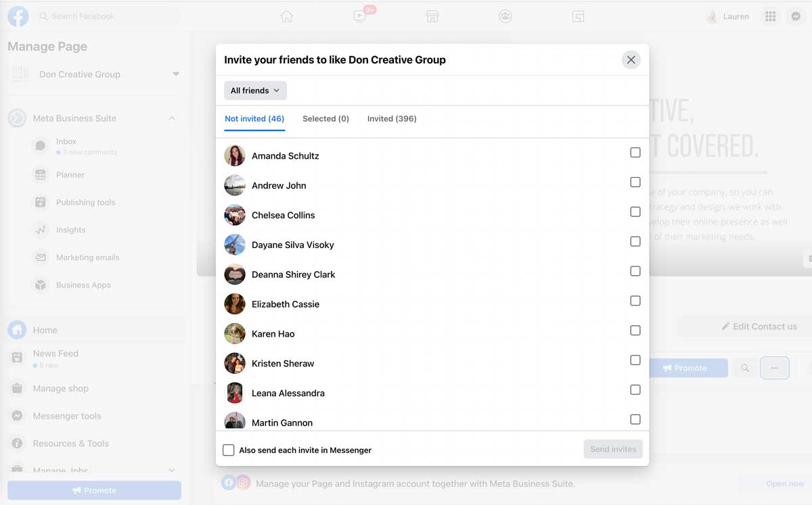
Task: Click the Edit Contact us button
Action: tap(759, 327)
